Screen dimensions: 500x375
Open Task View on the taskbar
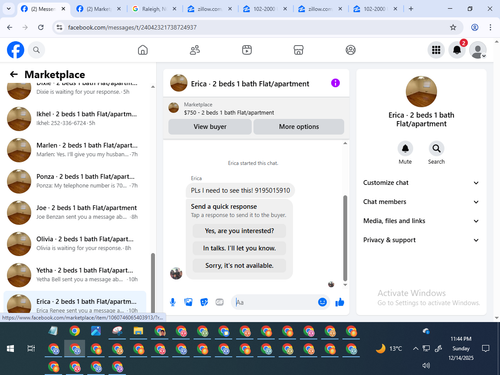[x=31, y=349]
